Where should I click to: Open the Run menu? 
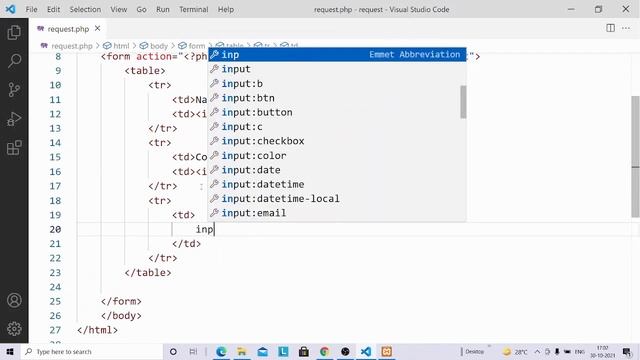tap(163, 9)
